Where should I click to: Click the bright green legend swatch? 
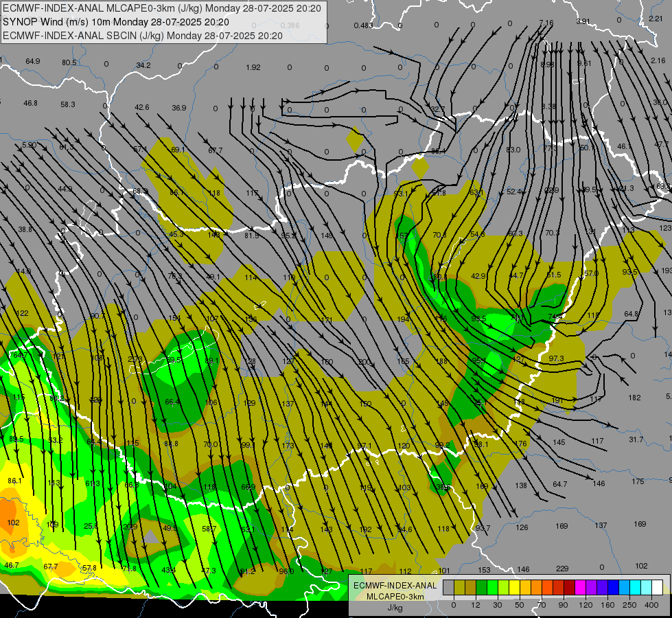[x=493, y=587]
